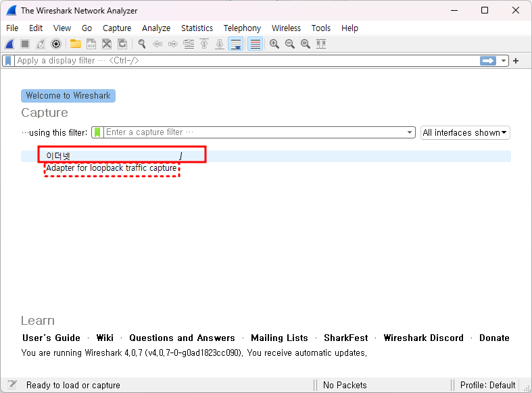This screenshot has height=393, width=532.
Task: Open the Edit menu
Action: [x=36, y=28]
